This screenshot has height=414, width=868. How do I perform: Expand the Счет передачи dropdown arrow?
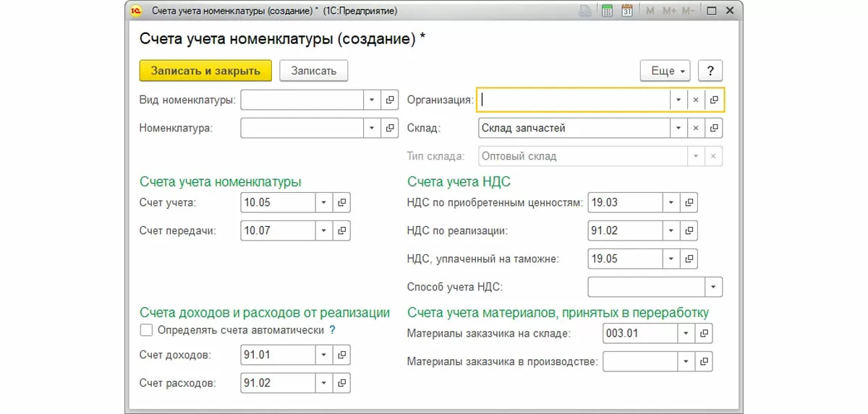[x=324, y=231]
